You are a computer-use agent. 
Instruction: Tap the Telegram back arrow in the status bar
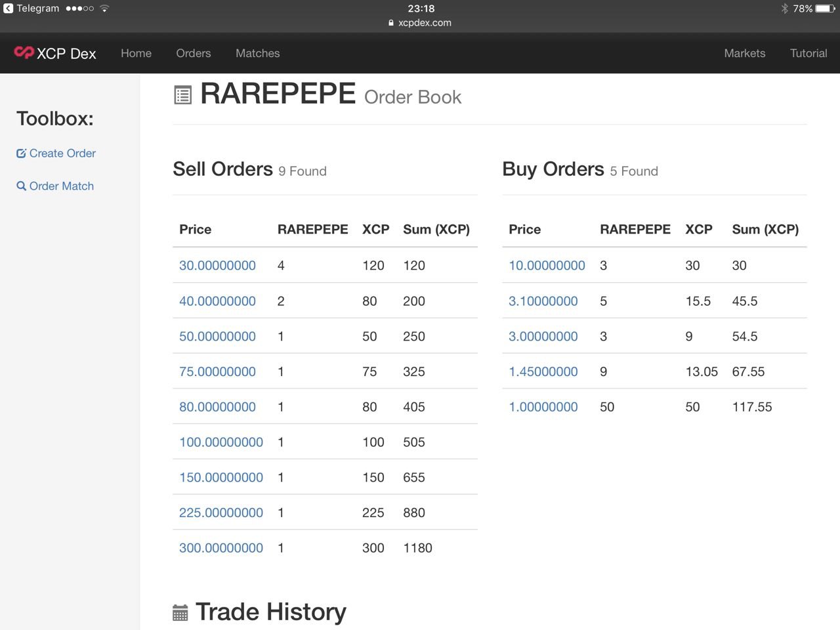[x=8, y=9]
